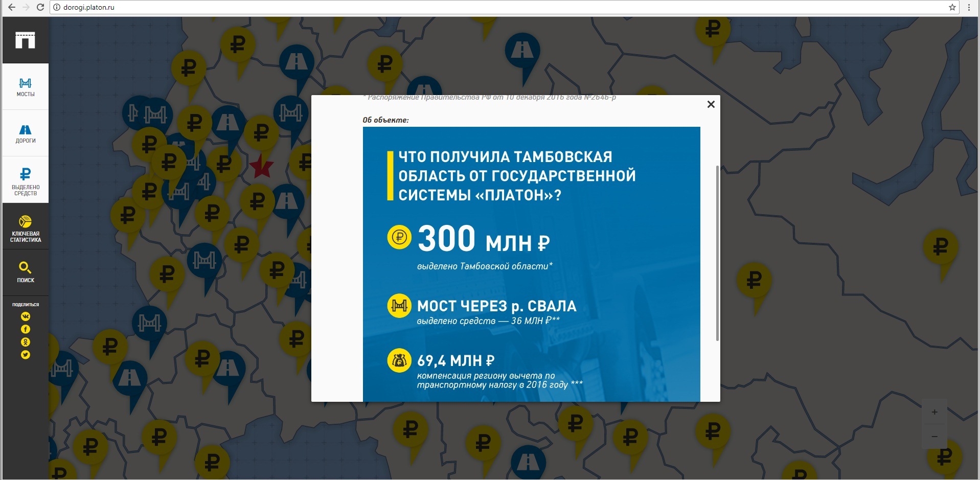Click the Platon logo in the sidebar
980x480 pixels.
coord(25,40)
